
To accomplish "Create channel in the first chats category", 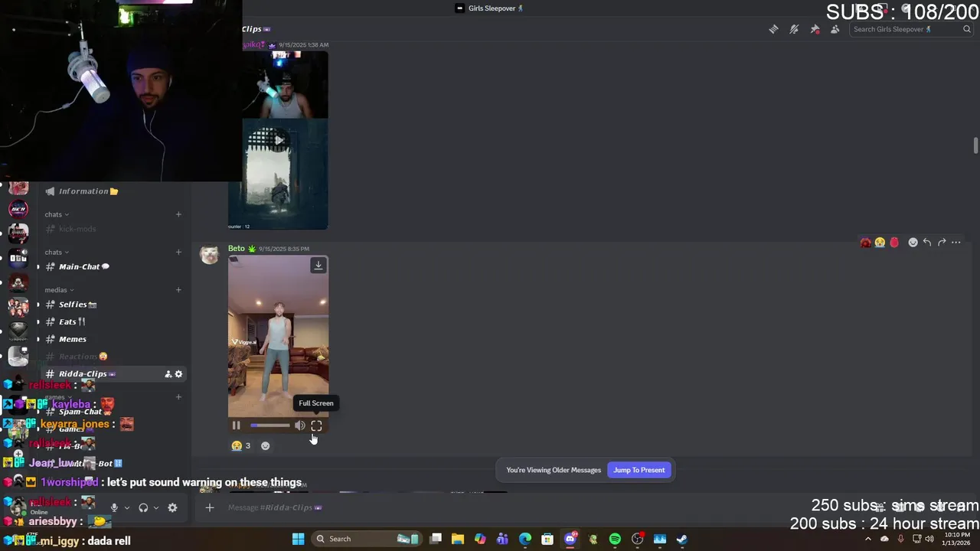I will tap(178, 214).
